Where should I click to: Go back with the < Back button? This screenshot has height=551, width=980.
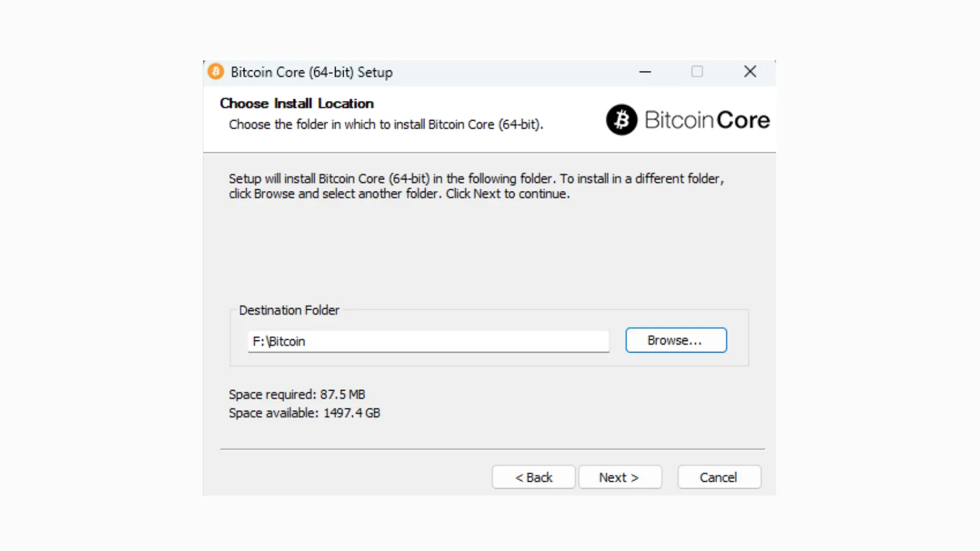click(533, 478)
